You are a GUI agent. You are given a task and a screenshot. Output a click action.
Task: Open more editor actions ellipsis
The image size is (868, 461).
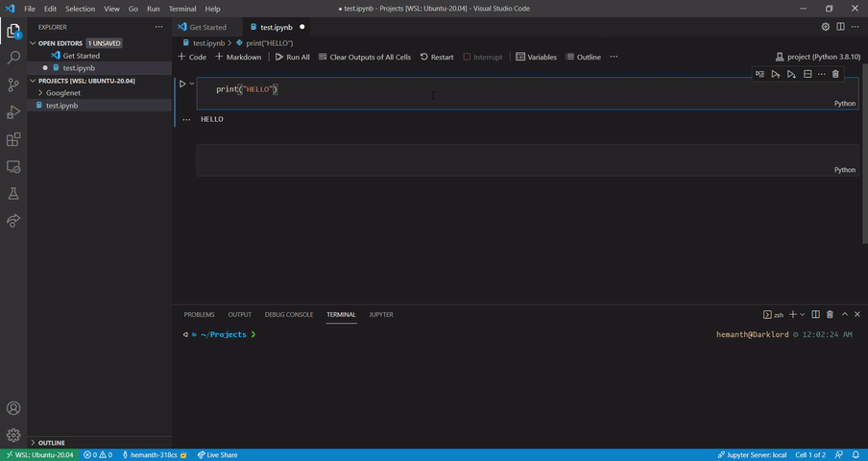[856, 27]
